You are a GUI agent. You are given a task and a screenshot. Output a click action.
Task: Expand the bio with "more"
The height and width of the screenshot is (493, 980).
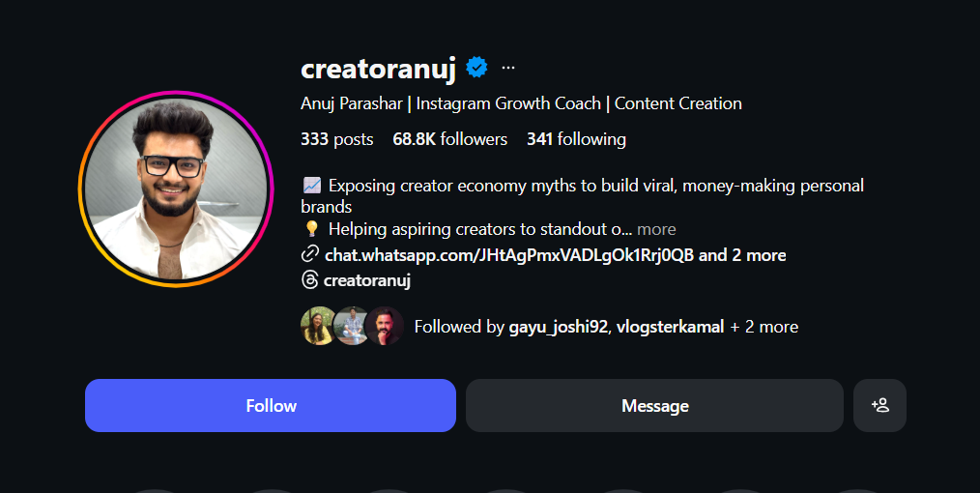coord(656,229)
